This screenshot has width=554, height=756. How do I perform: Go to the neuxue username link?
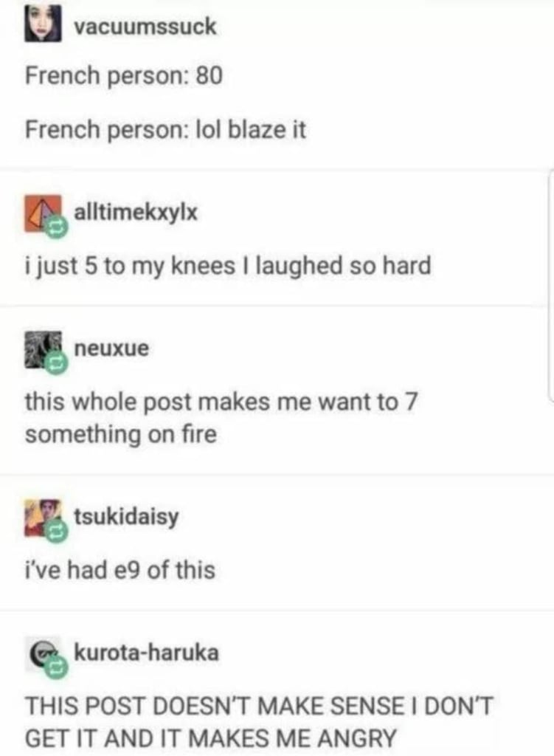111,348
